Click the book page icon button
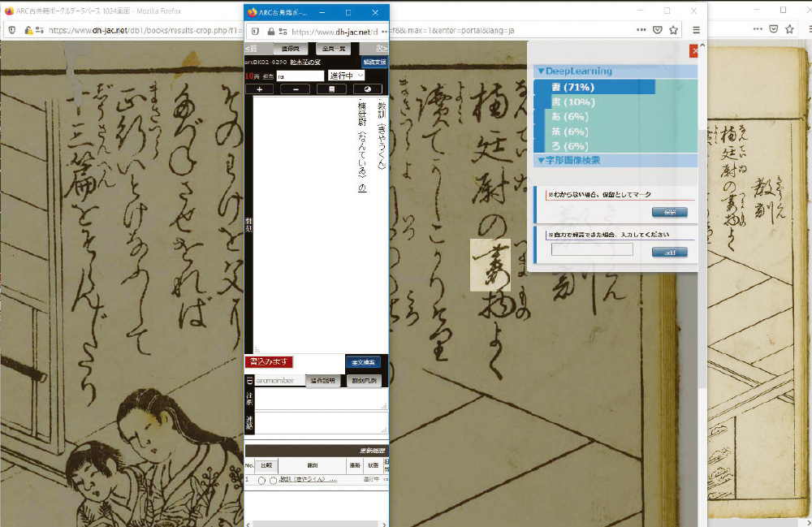812x527 pixels. (331, 89)
